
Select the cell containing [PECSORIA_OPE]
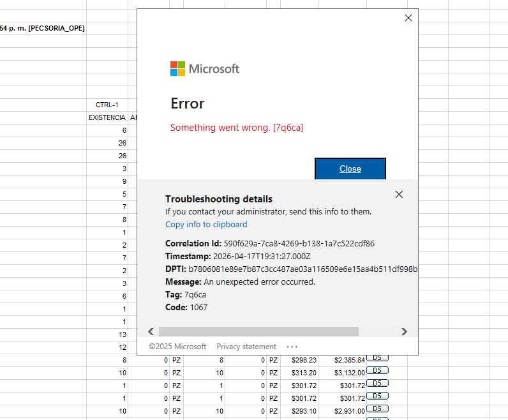tap(43, 28)
